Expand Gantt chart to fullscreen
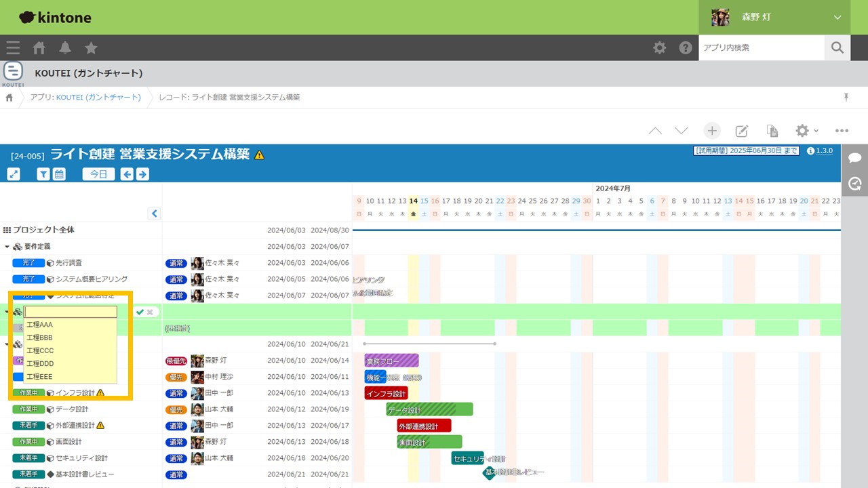868x488 pixels. [x=14, y=174]
